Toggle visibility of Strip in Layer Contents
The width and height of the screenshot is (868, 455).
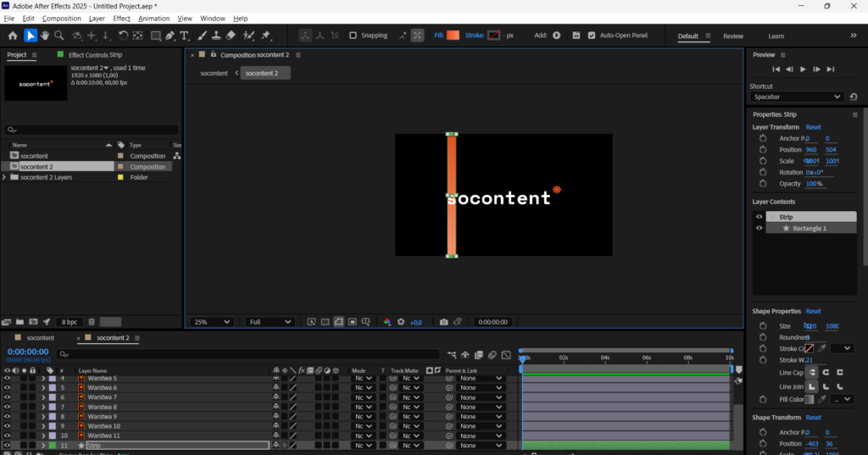[759, 217]
